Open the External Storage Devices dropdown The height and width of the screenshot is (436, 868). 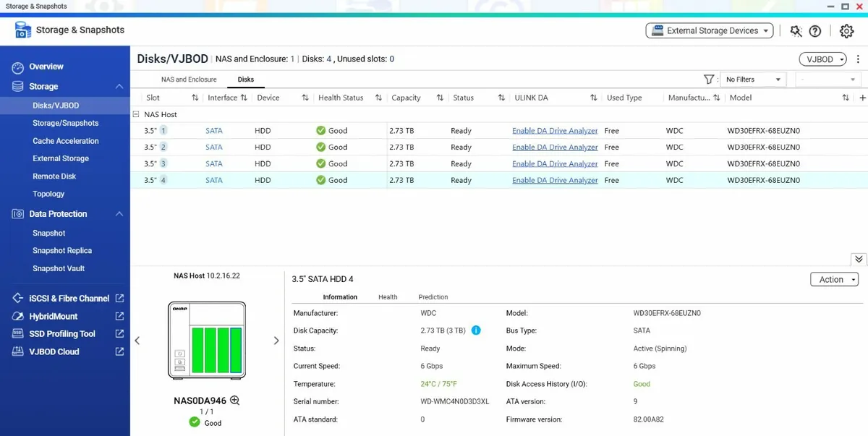pos(709,30)
